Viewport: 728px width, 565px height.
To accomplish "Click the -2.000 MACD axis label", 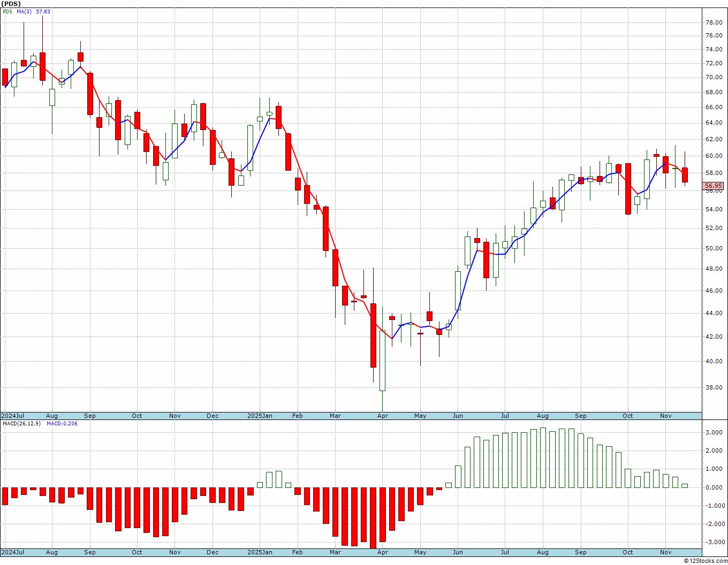I will click(714, 524).
